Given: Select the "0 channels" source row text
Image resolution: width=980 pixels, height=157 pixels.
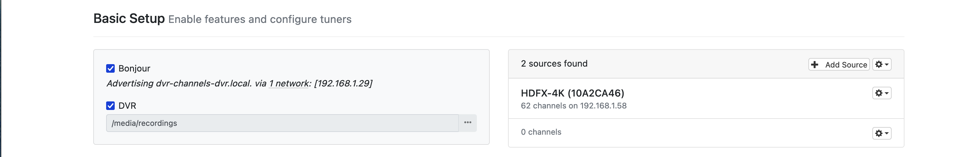Looking at the screenshot, I should 541,132.
